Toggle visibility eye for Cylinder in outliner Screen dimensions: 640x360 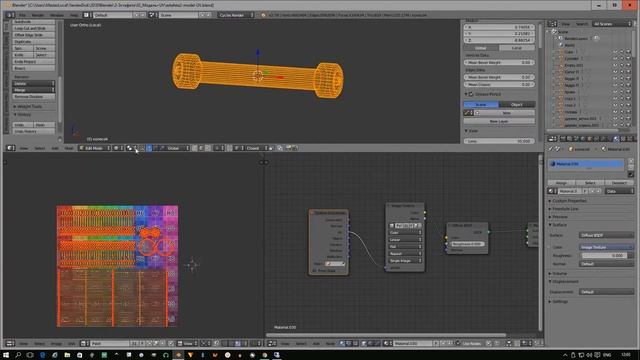point(615,59)
